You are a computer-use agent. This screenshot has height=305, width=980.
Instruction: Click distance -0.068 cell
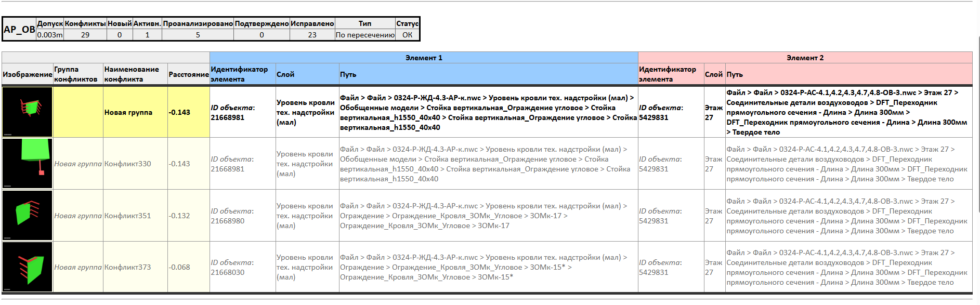click(189, 267)
